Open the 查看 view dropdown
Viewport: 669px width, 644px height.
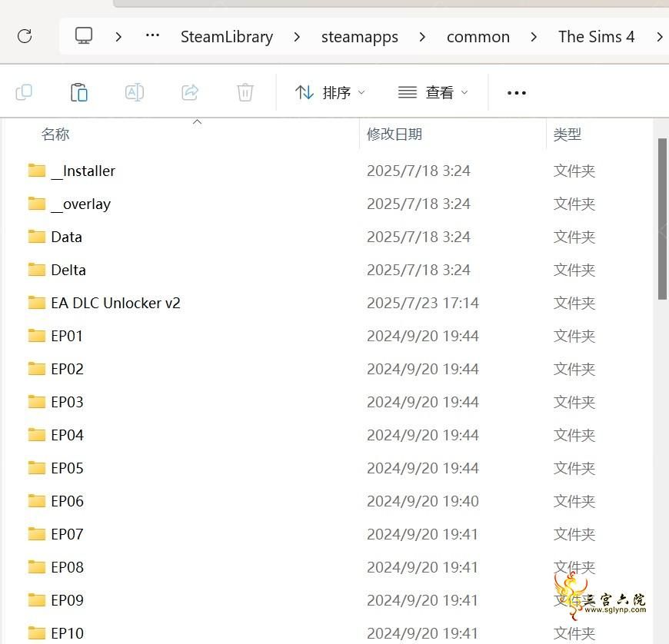tap(433, 92)
